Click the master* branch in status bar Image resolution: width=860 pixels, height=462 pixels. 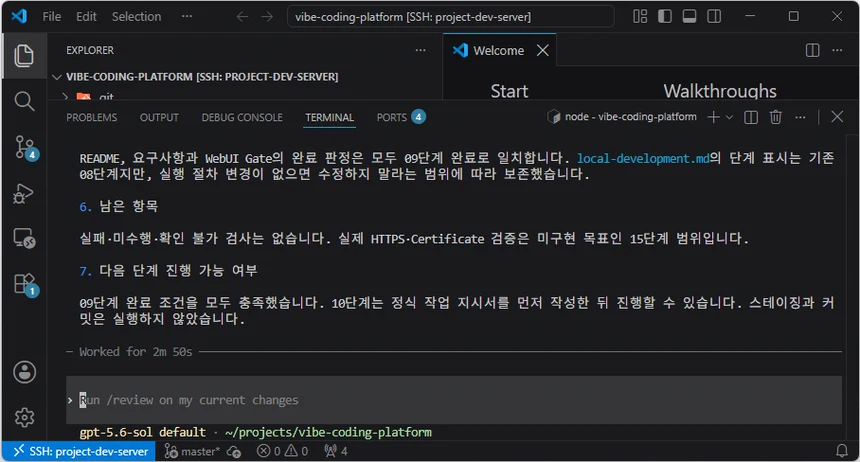click(192, 452)
